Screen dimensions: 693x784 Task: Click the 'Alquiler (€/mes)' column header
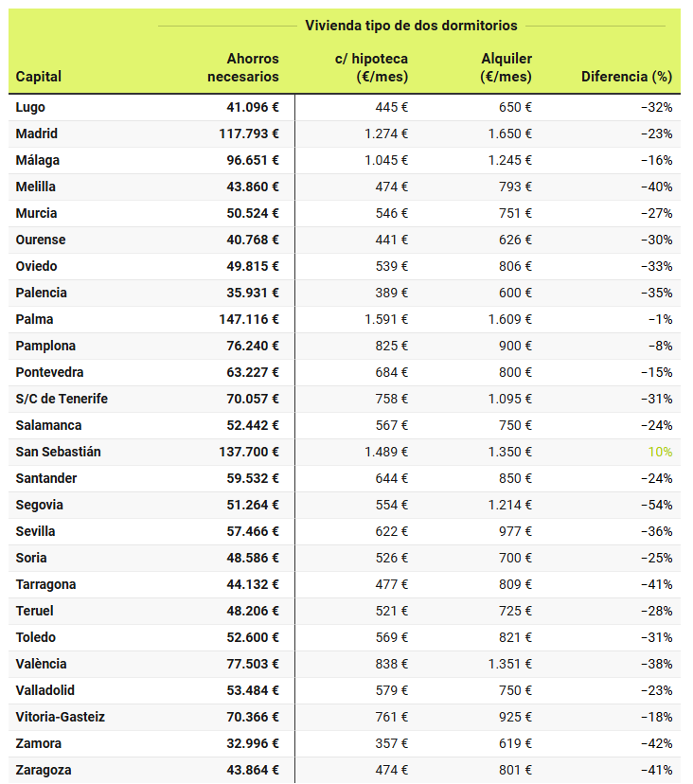click(506, 67)
